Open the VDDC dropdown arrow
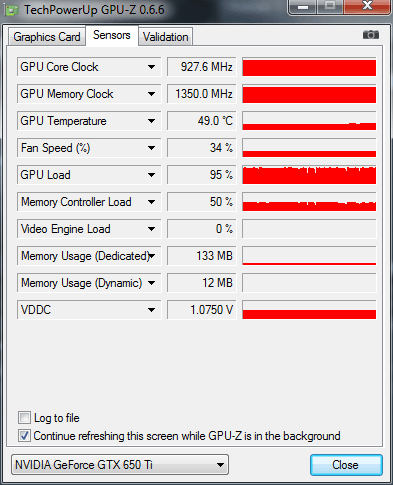The width and height of the screenshot is (393, 485). pyautogui.click(x=151, y=310)
